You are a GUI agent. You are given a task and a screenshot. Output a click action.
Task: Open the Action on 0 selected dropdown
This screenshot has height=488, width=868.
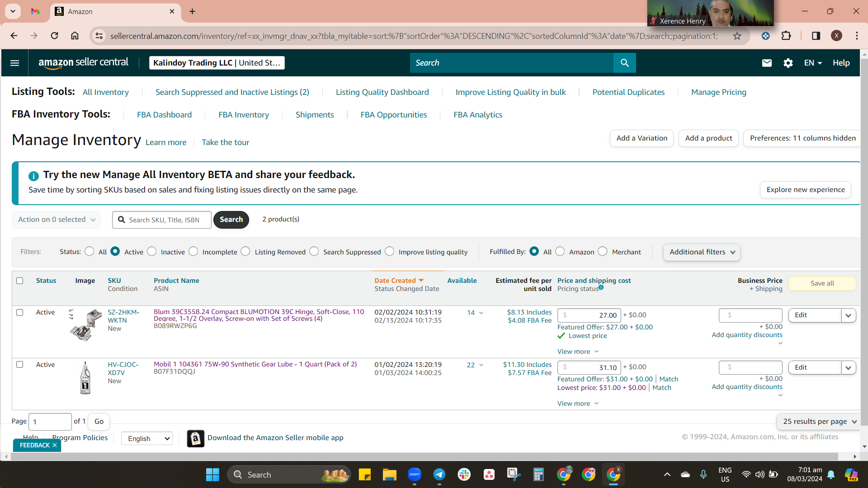(57, 220)
